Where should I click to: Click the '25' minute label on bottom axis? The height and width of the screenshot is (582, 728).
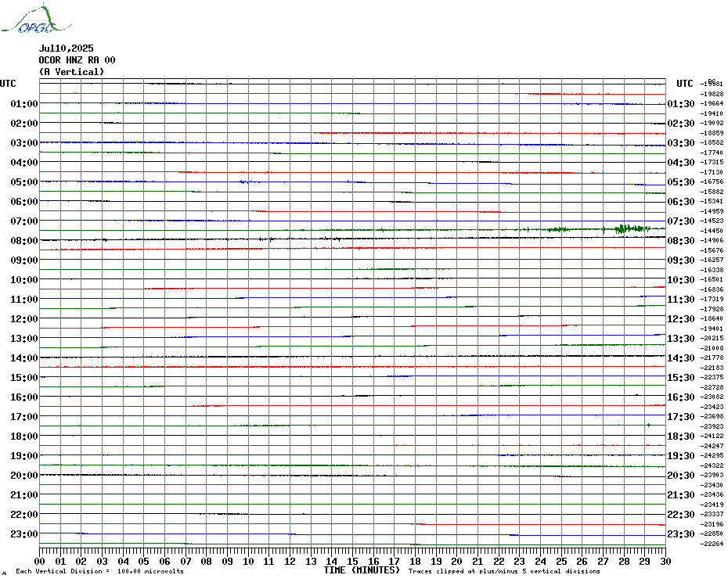[561, 562]
